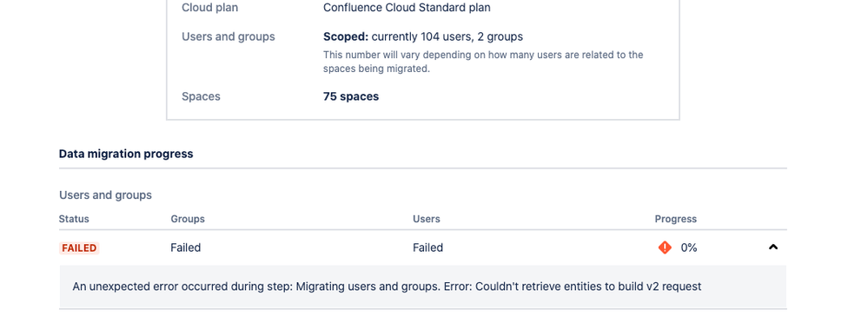Click the Groups column header
The width and height of the screenshot is (868, 330).
click(188, 219)
